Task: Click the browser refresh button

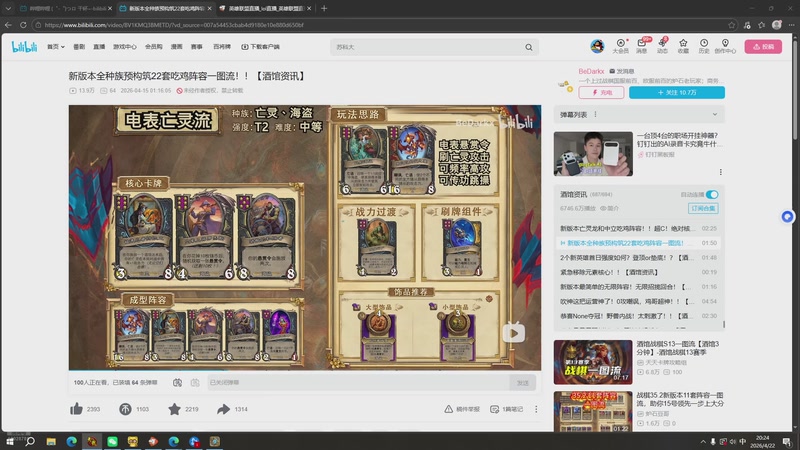Action: pyautogui.click(x=23, y=24)
